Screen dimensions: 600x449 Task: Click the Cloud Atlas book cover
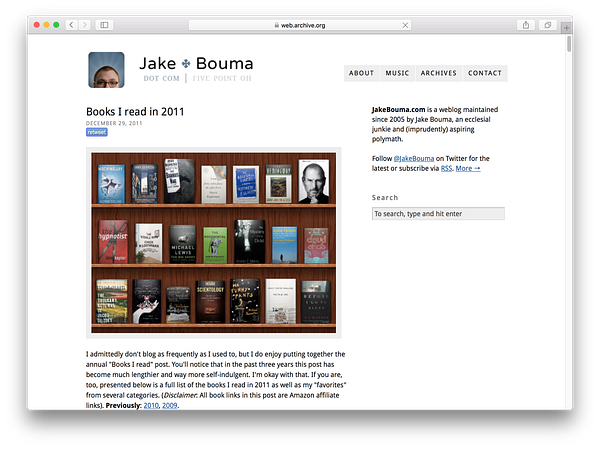316,246
